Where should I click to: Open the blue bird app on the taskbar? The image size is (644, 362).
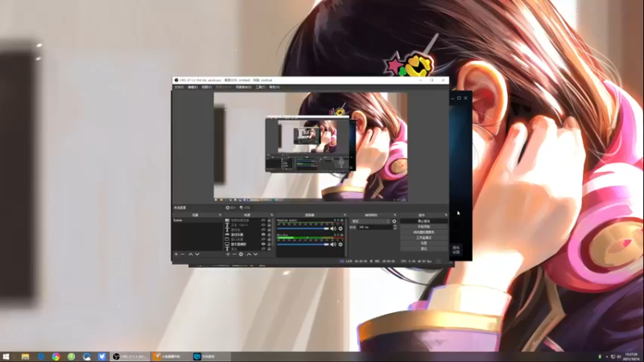pos(102,356)
